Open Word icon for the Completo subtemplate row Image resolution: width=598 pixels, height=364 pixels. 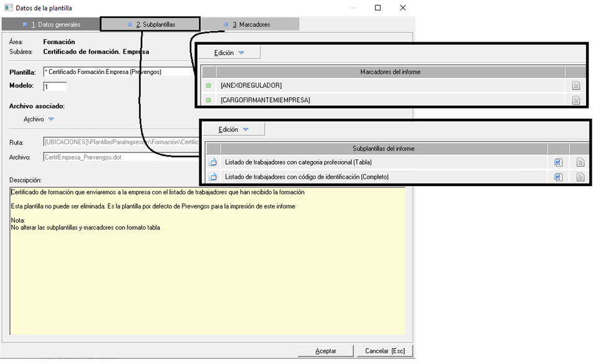(x=558, y=177)
